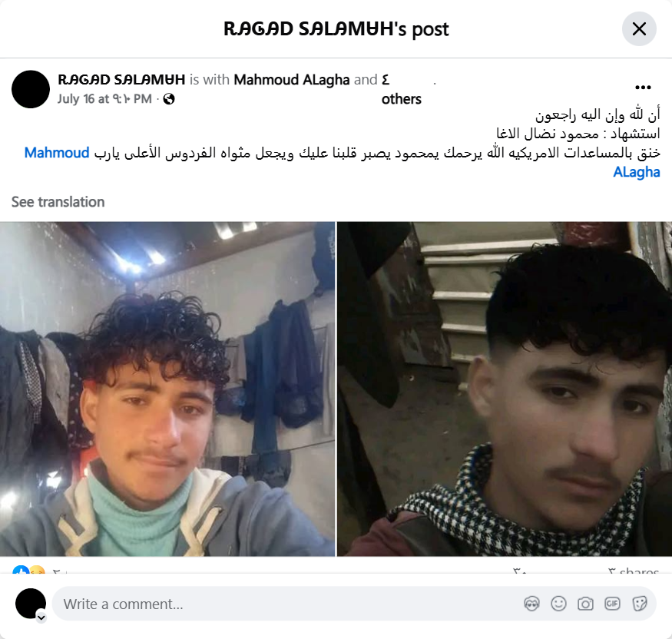Open the left photo of the man in the blue hoodie

[167, 389]
